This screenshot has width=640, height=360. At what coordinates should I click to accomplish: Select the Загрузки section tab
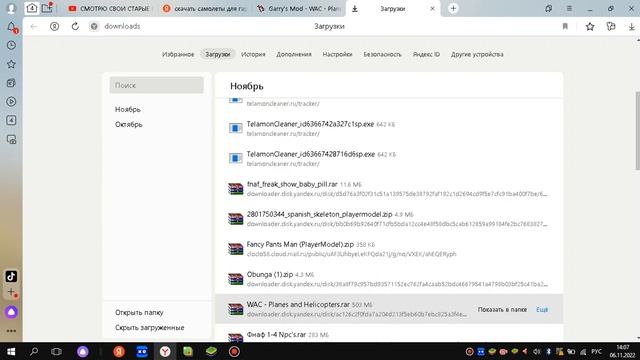click(x=218, y=54)
